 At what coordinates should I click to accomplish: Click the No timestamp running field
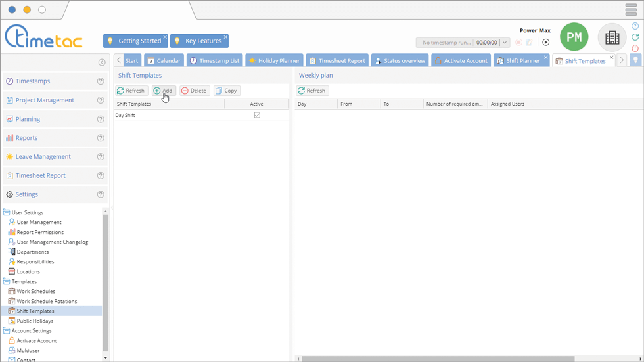point(446,42)
